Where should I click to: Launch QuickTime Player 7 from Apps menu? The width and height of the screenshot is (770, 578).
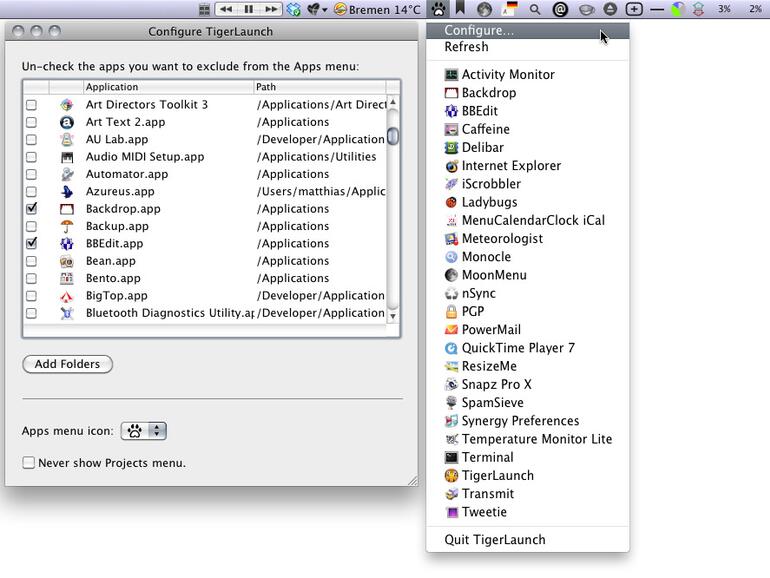(527, 348)
